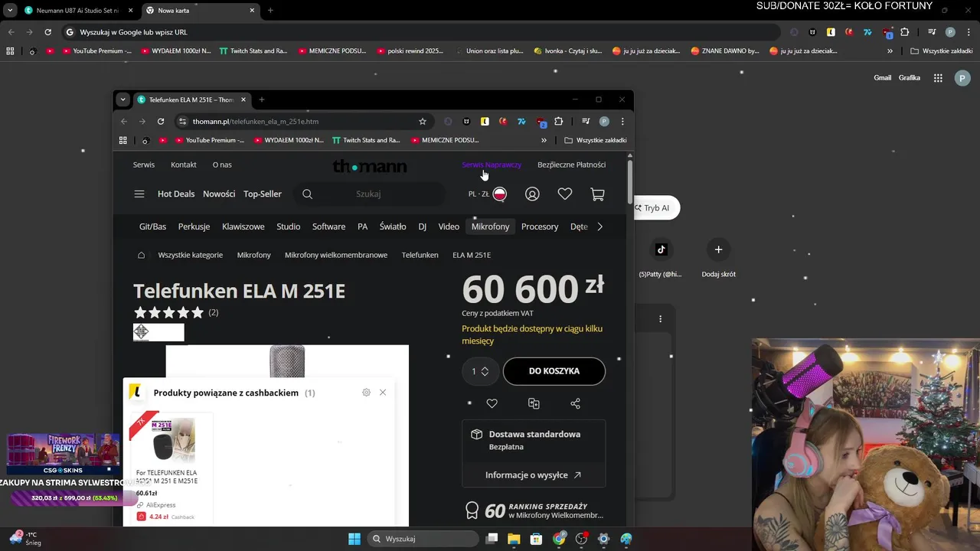Screen dimensions: 980x551
Task: Open extensions puzzle icon in Thomann window
Action: 559,122
